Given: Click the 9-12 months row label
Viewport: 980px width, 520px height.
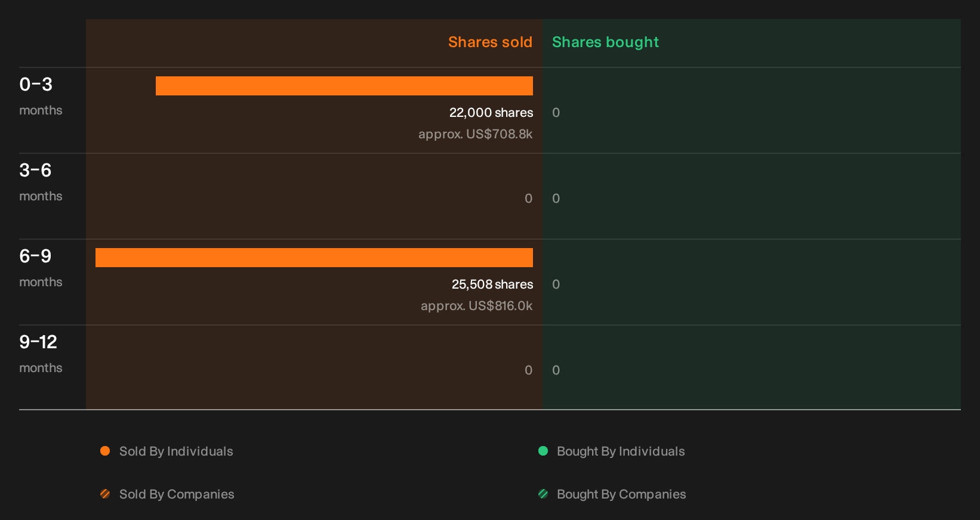Looking at the screenshot, I should tap(41, 354).
